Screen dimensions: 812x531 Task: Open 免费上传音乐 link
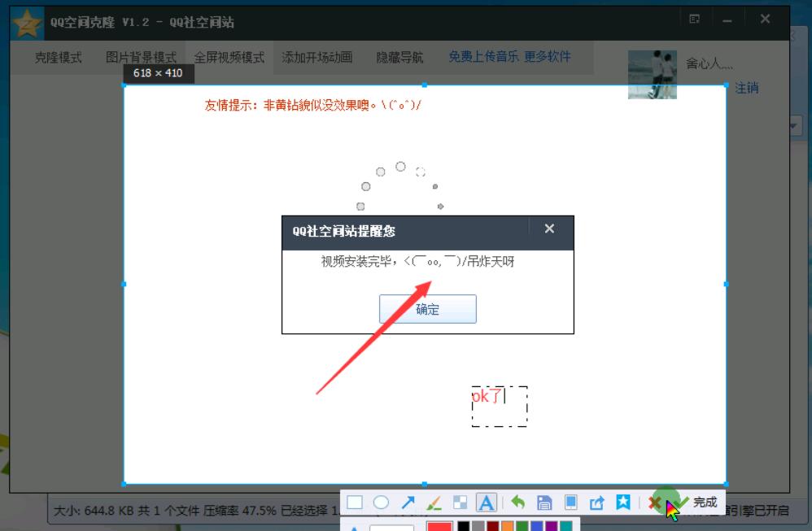point(483,56)
